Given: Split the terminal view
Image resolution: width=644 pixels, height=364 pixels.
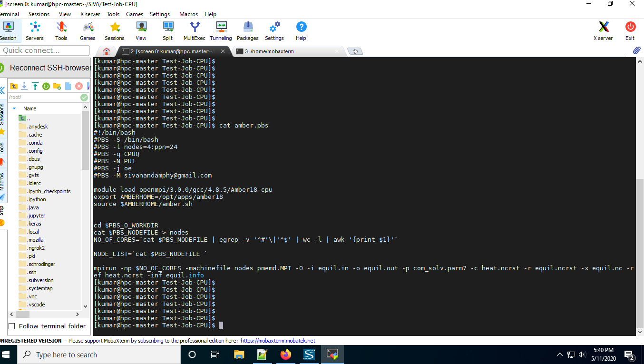Looking at the screenshot, I should (167, 30).
